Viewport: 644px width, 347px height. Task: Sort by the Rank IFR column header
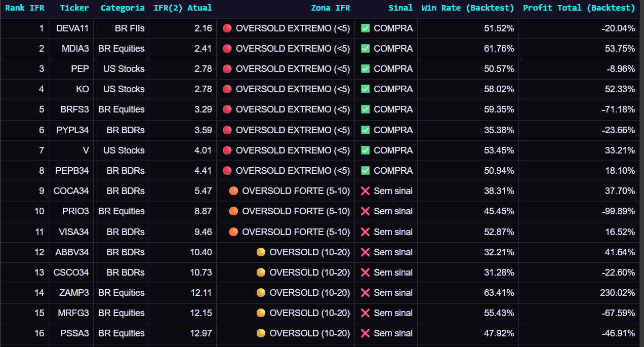[24, 8]
